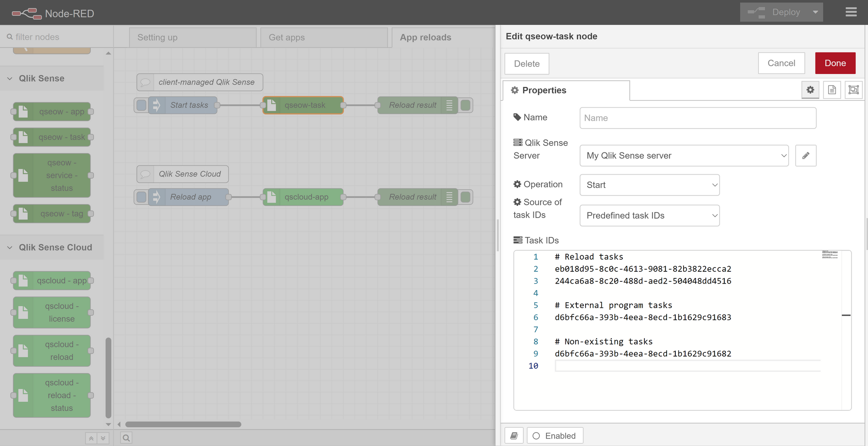Open the node description document icon tab
This screenshot has height=446, width=868.
(832, 90)
